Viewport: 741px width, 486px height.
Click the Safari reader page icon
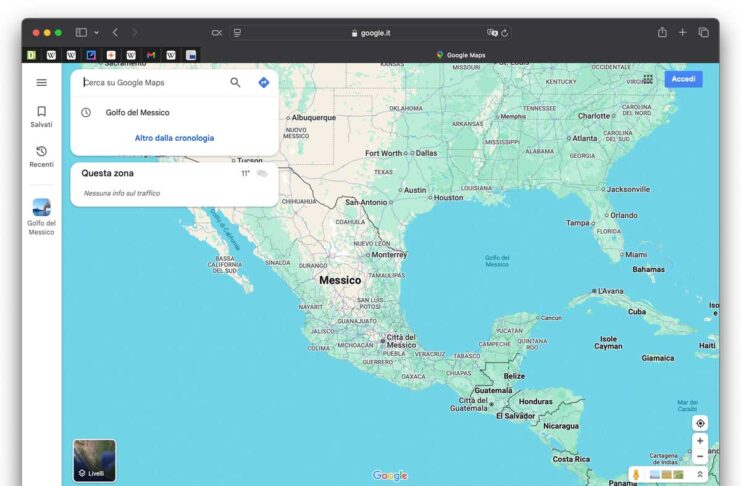(x=237, y=33)
